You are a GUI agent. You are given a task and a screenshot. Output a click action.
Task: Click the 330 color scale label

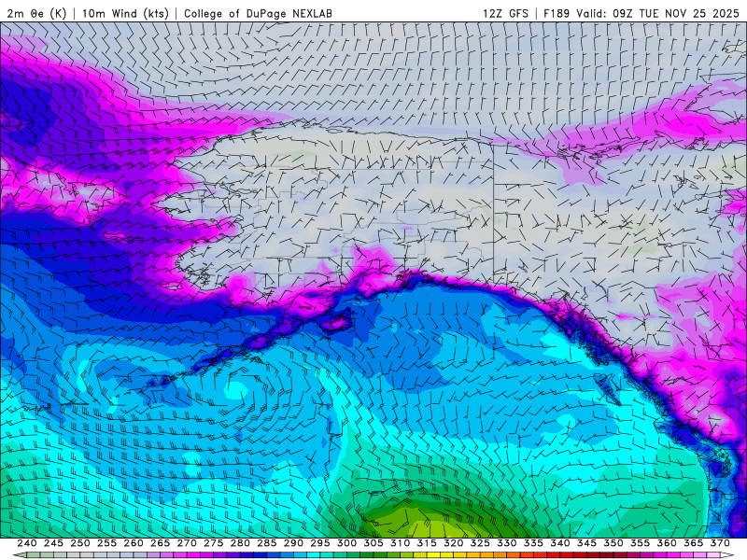[x=507, y=543]
